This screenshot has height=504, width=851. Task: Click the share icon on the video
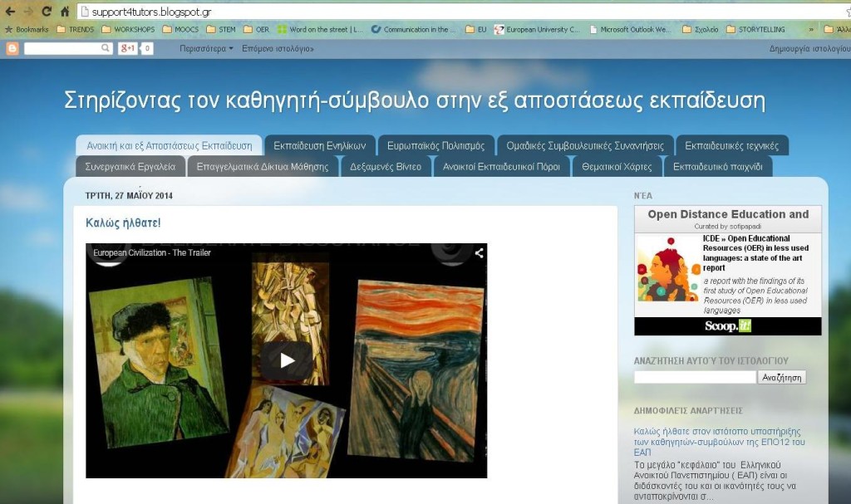pyautogui.click(x=480, y=252)
